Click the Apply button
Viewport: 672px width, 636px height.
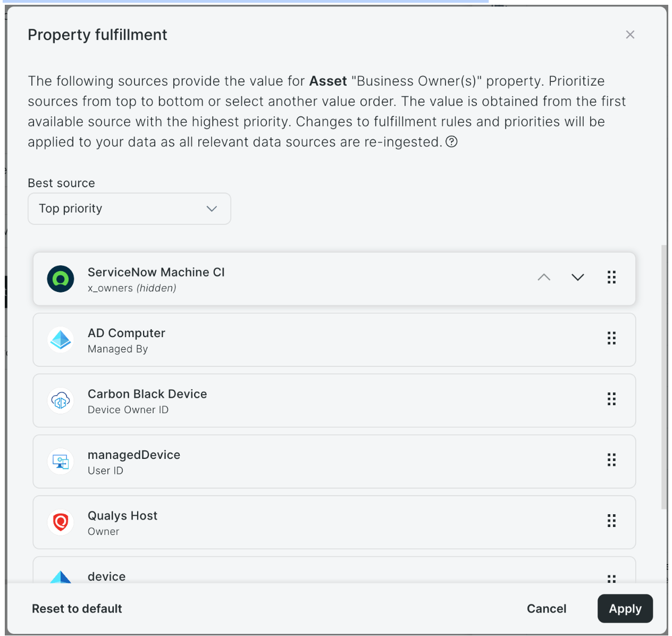point(625,608)
